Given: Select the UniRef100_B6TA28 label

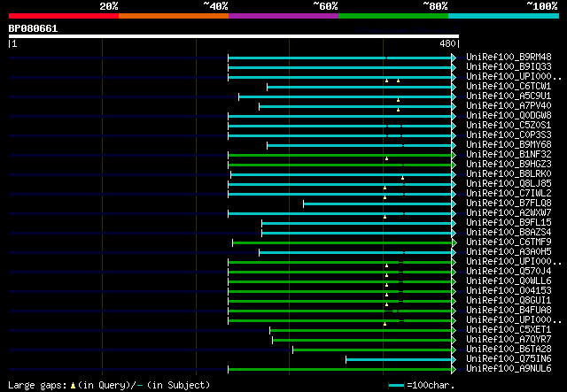Looking at the screenshot, I should [x=509, y=350].
